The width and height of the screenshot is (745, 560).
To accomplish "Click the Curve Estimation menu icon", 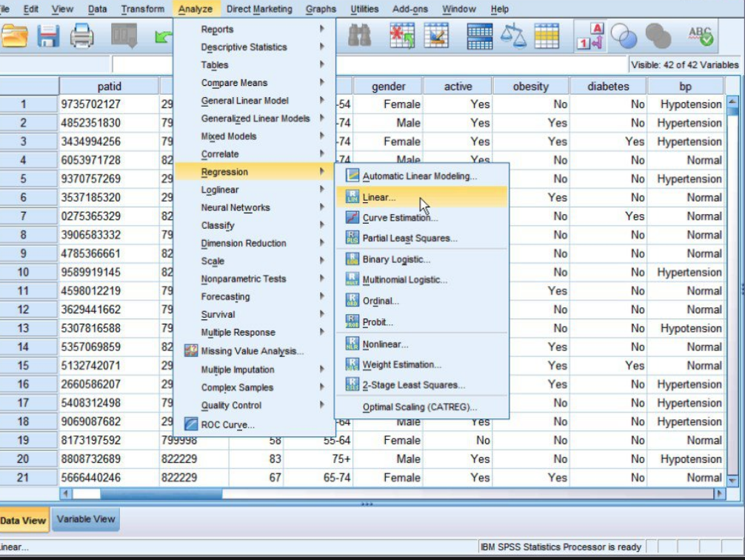I will (352, 217).
